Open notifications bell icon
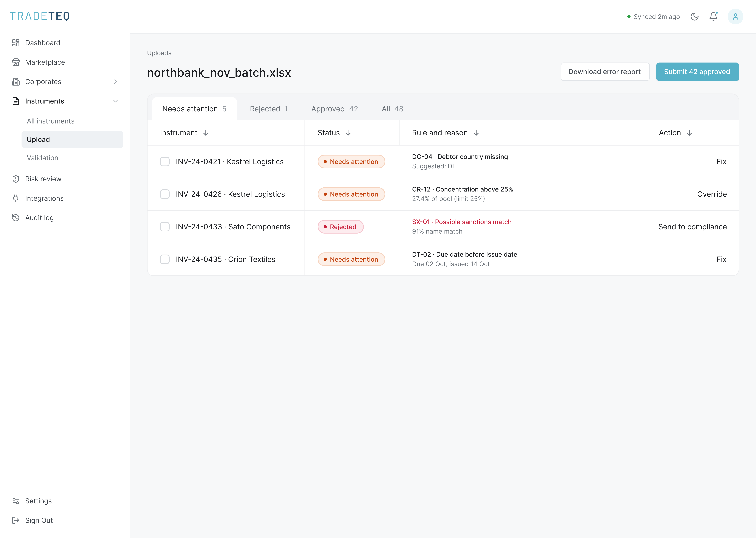Viewport: 756px width, 538px height. coord(713,17)
